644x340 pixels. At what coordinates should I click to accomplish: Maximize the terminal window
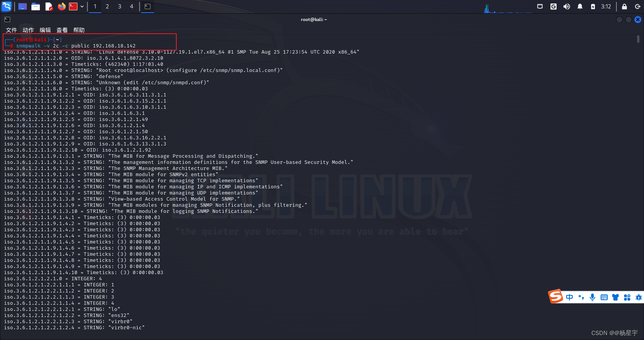pyautogui.click(x=629, y=20)
